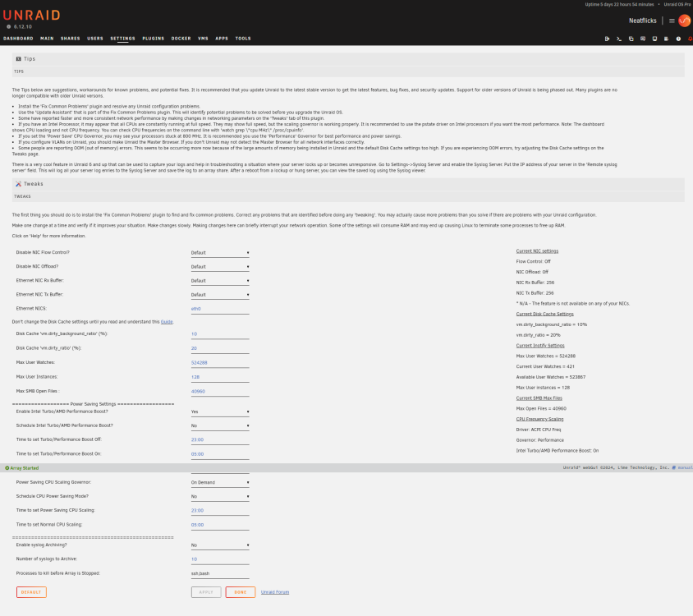Click the Neatflicks server name

click(x=643, y=21)
